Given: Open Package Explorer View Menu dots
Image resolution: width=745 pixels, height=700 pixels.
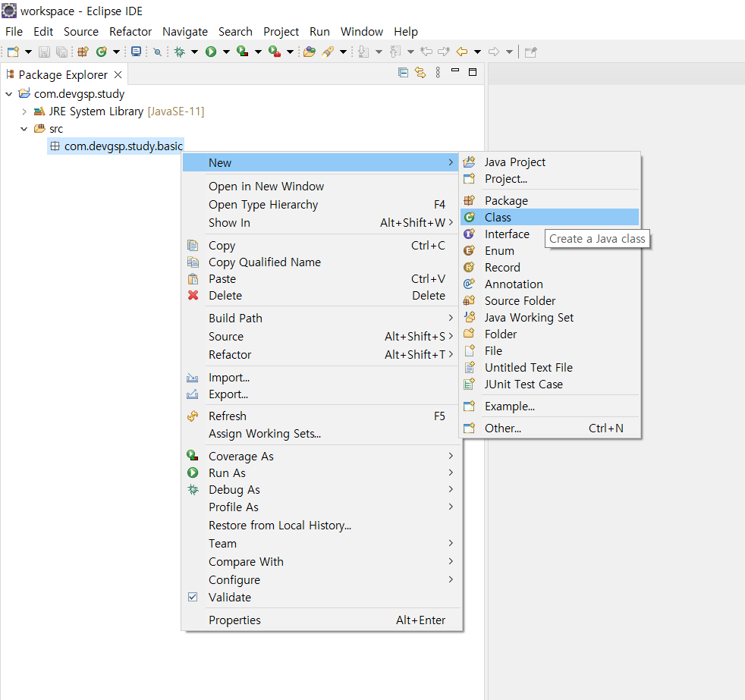Looking at the screenshot, I should 438,72.
